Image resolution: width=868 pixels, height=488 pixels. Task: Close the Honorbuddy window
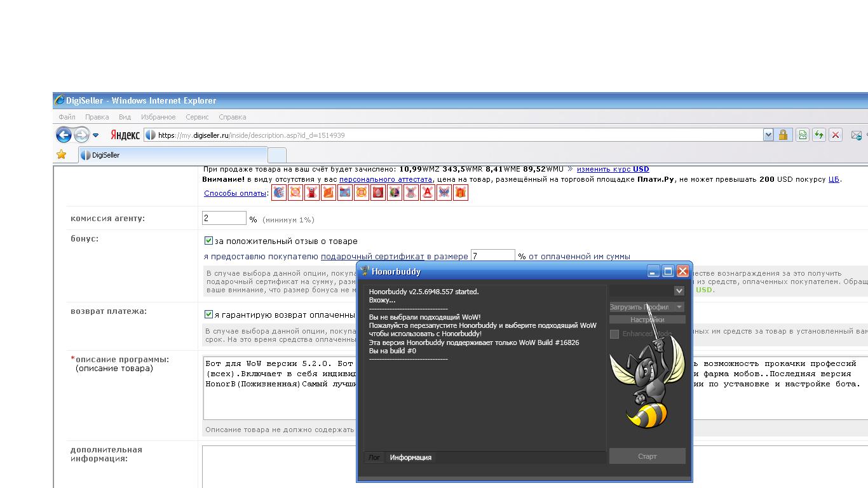tap(682, 271)
